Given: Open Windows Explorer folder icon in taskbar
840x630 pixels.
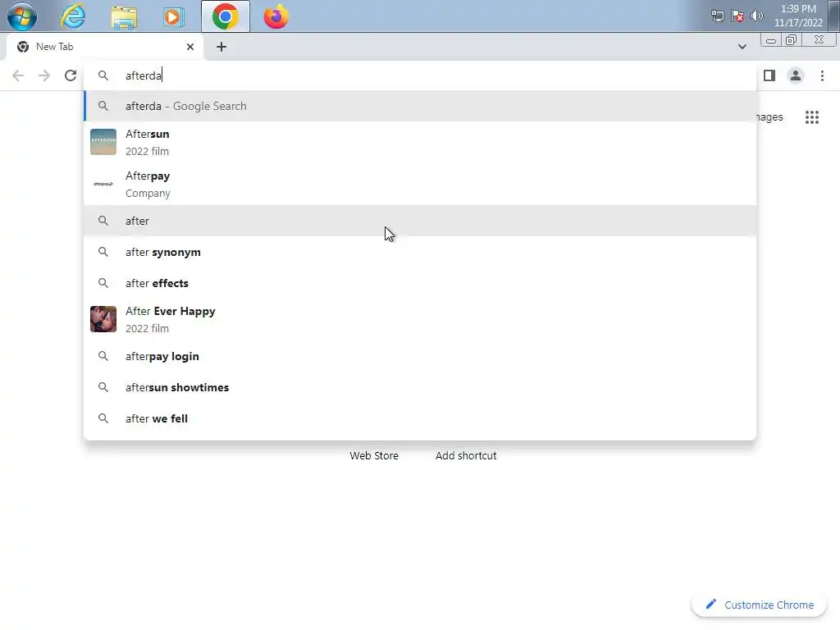Looking at the screenshot, I should pos(124,16).
